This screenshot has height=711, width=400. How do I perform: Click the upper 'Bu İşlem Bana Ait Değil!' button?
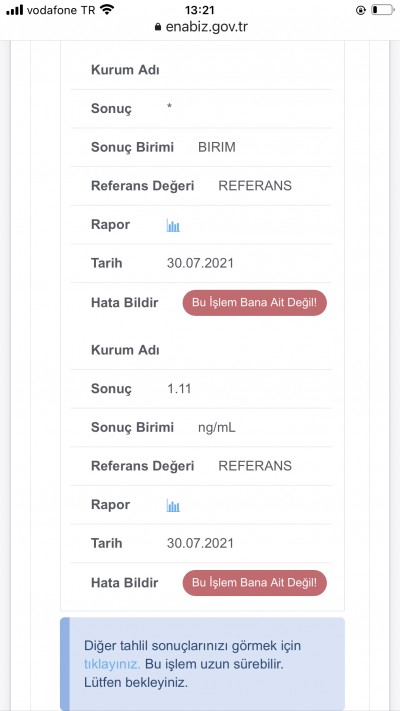coord(254,303)
